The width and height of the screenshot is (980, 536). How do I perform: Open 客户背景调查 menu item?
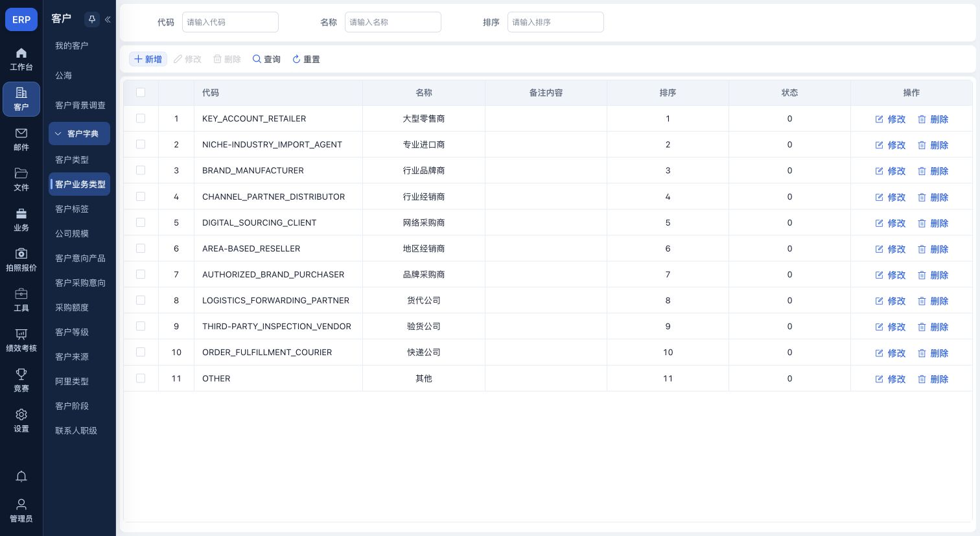[x=79, y=105]
